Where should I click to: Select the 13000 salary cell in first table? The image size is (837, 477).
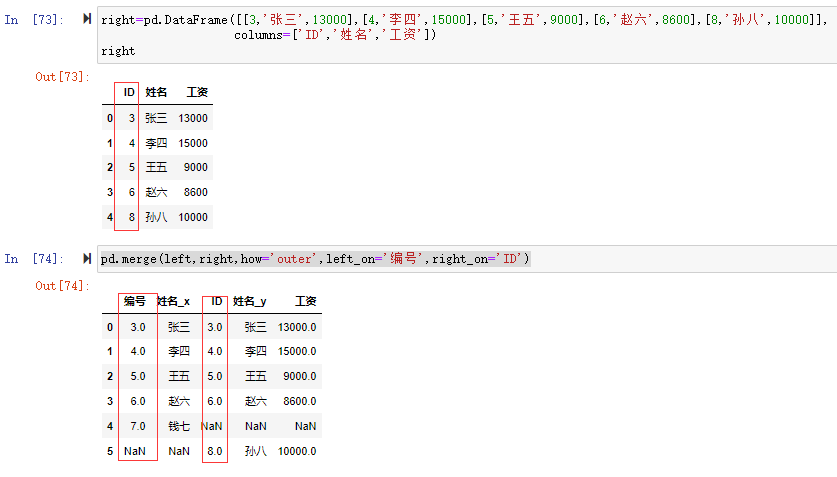tap(193, 118)
